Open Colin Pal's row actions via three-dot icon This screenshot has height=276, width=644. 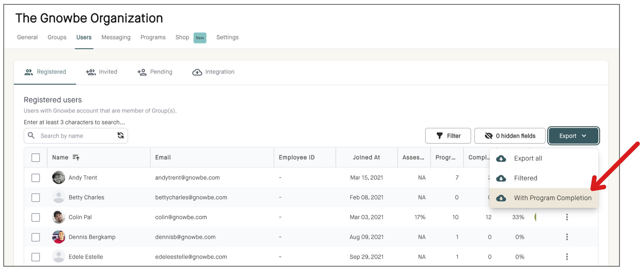click(567, 217)
